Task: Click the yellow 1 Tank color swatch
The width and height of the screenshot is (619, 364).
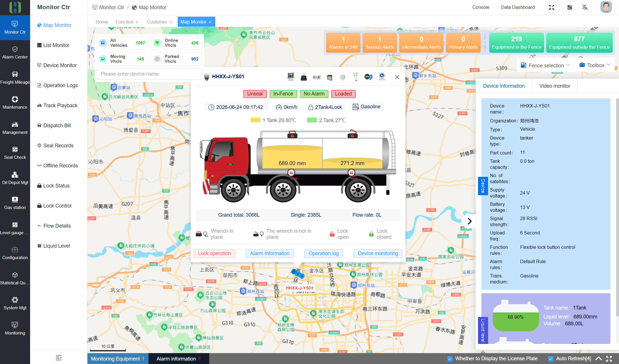Action: click(x=255, y=120)
